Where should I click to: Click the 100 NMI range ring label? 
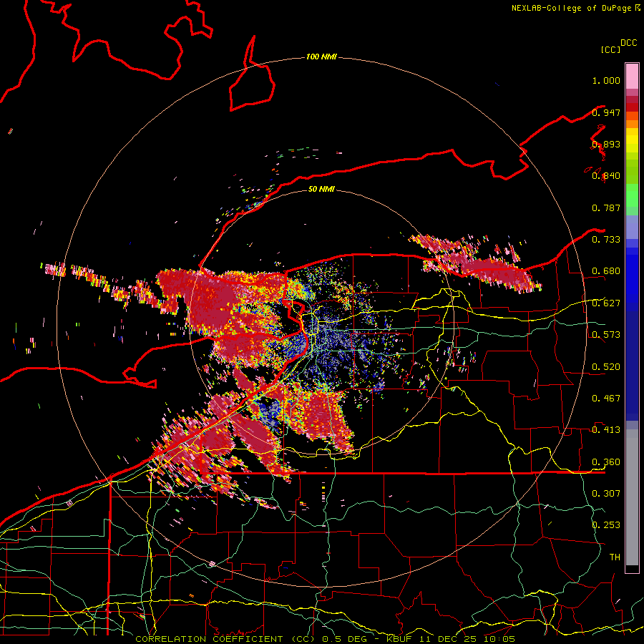click(x=321, y=57)
